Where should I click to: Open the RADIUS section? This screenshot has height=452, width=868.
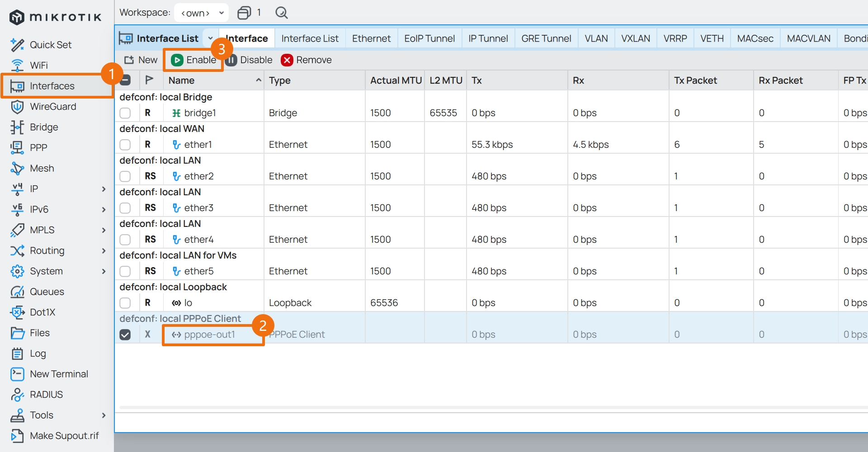click(46, 395)
